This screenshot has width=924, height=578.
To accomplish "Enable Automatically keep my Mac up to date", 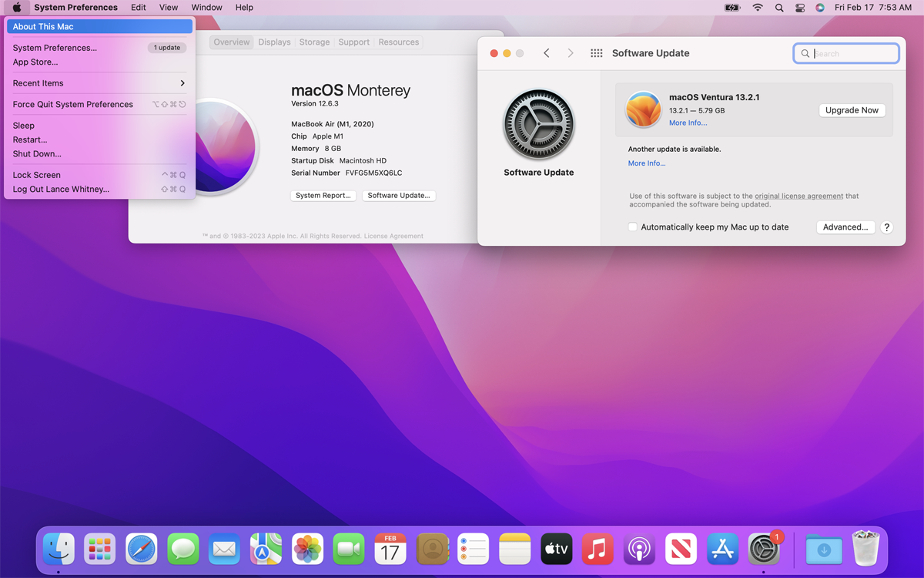I will 632,227.
